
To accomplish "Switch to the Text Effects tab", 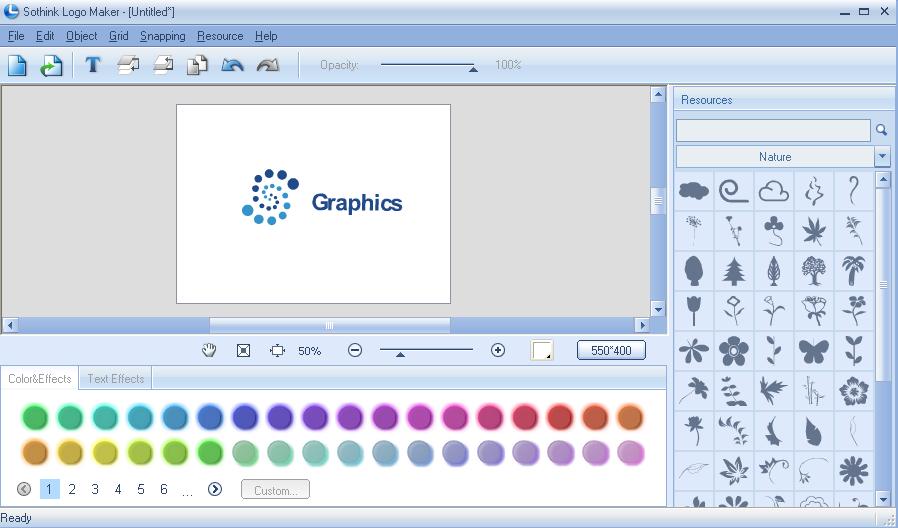I will pos(116,379).
